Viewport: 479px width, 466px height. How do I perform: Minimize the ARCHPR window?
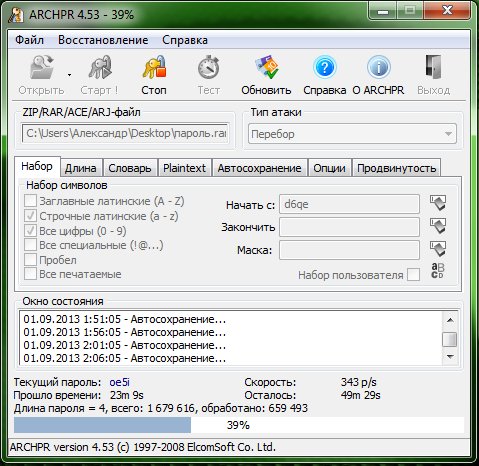click(x=383, y=11)
